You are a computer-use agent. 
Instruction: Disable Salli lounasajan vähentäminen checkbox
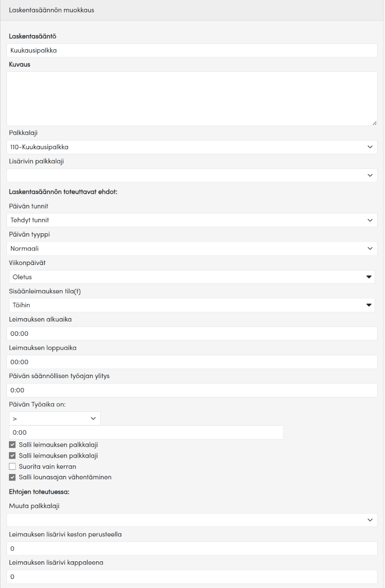tap(12, 477)
